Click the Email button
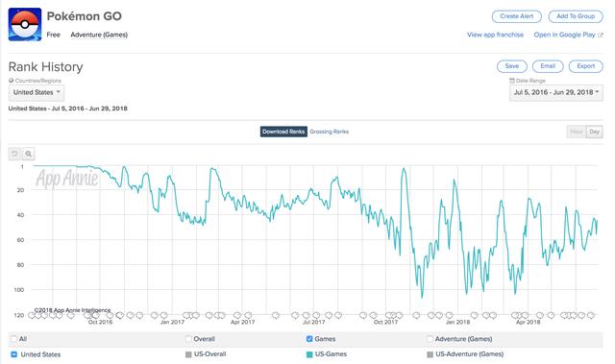The height and width of the screenshot is (364, 615). tap(548, 66)
